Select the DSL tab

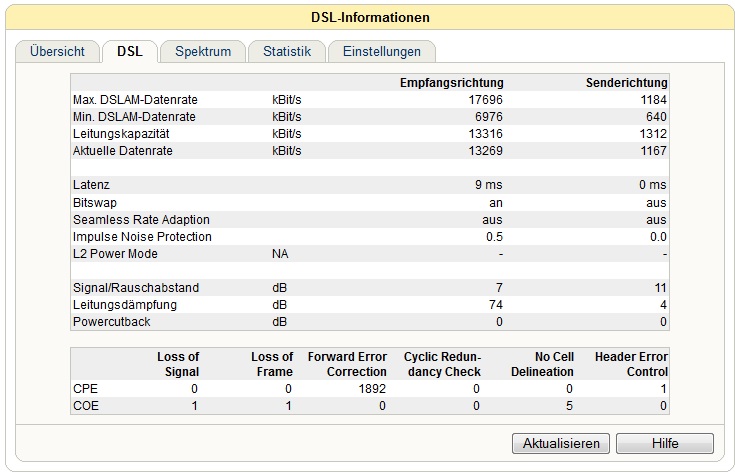(130, 51)
